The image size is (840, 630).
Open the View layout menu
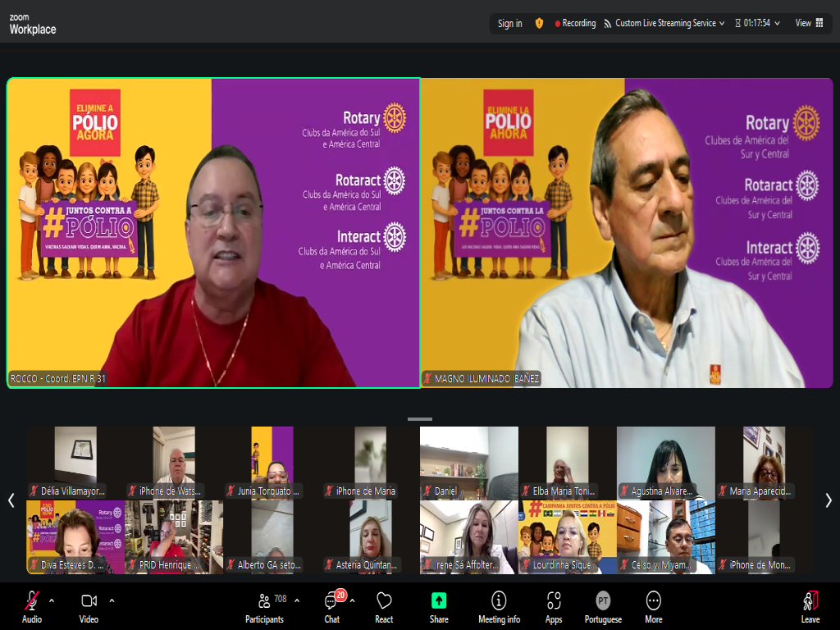coord(809,23)
